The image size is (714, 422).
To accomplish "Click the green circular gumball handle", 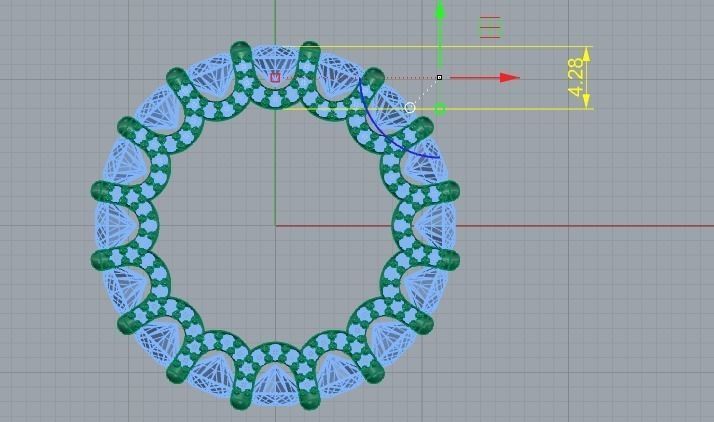I will (x=440, y=109).
